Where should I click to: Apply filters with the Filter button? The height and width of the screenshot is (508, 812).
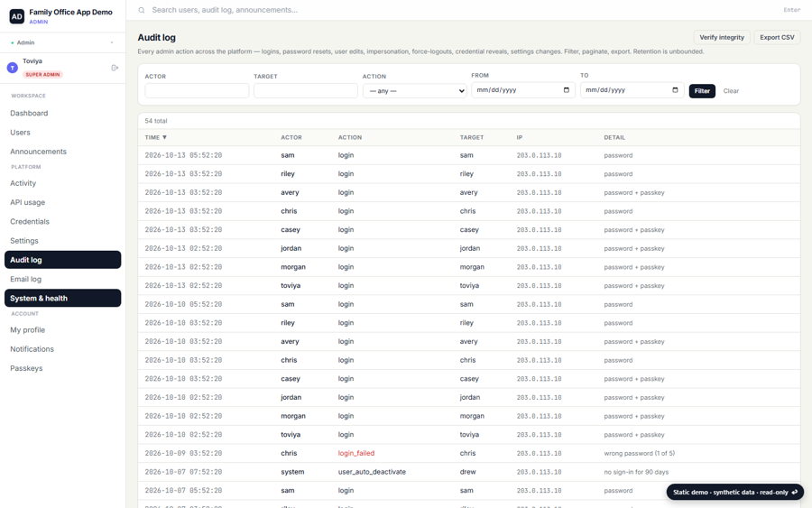(x=702, y=90)
